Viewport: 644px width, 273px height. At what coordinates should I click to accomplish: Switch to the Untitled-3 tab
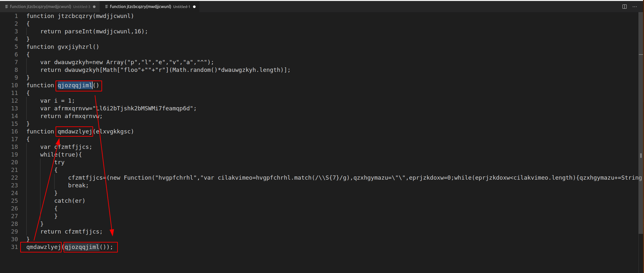pyautogui.click(x=48, y=7)
